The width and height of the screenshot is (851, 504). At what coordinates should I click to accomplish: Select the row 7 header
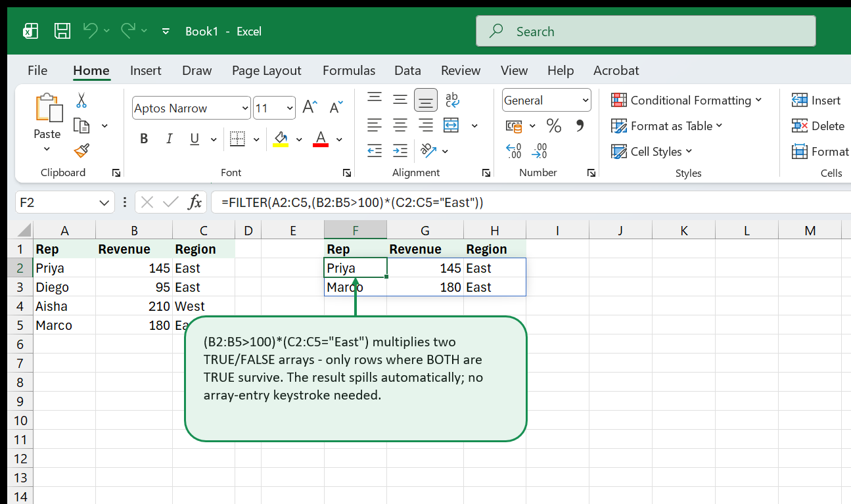click(x=20, y=363)
